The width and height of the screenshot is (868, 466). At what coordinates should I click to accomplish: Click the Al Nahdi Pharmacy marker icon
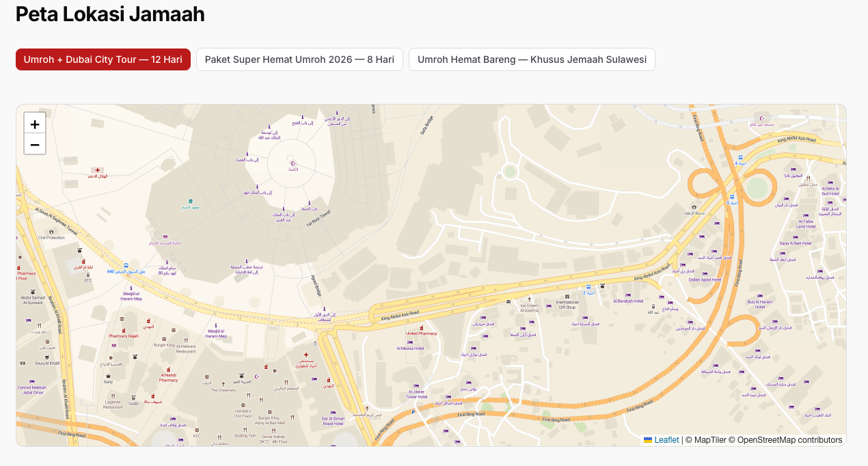(x=168, y=369)
